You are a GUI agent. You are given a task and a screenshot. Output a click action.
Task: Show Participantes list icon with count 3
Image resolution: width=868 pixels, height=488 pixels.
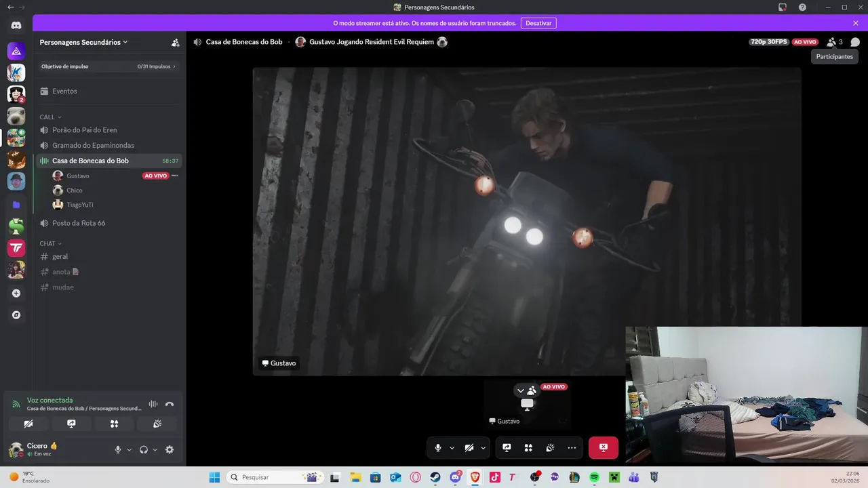[x=835, y=42]
